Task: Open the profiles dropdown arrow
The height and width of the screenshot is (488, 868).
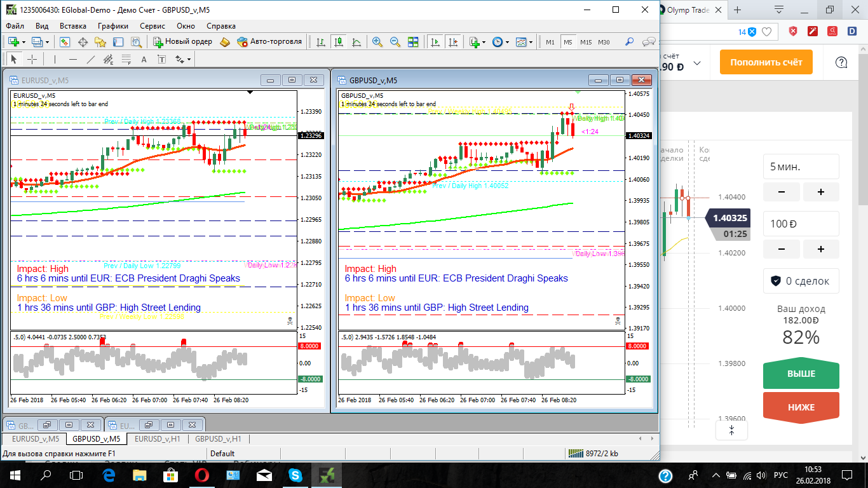Action: (46, 42)
